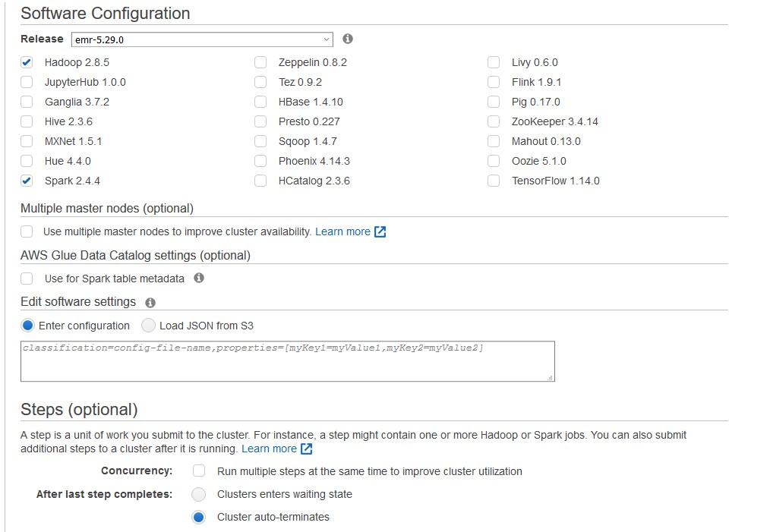Select the TensorFlow 1.14.0 checkbox
Screen dimensions: 770x532
point(494,181)
